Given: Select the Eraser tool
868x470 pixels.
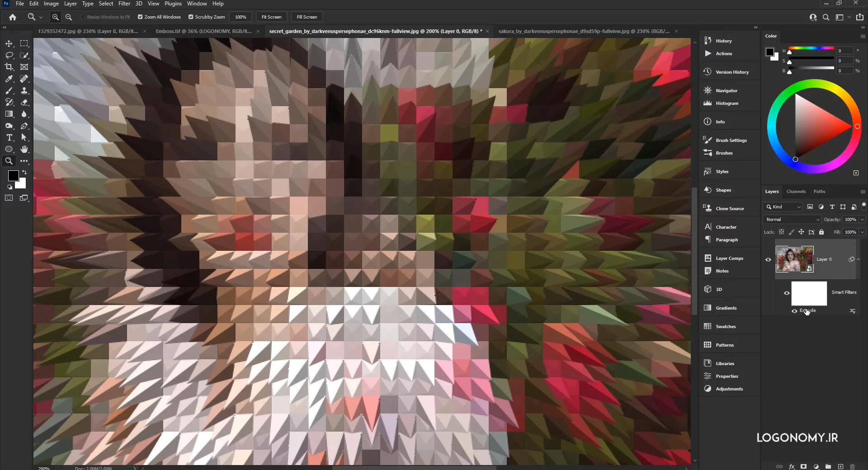Looking at the screenshot, I should pyautogui.click(x=24, y=102).
